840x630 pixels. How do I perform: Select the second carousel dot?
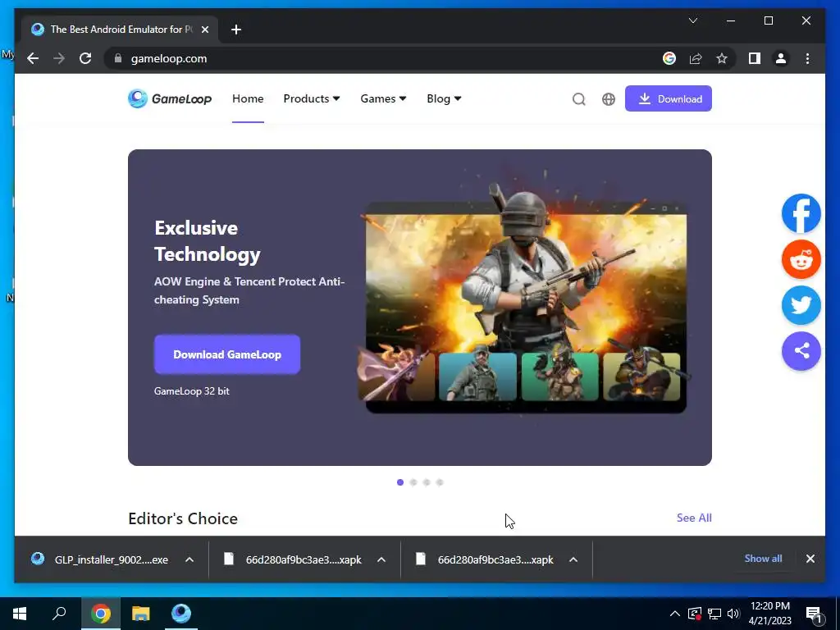coord(413,482)
